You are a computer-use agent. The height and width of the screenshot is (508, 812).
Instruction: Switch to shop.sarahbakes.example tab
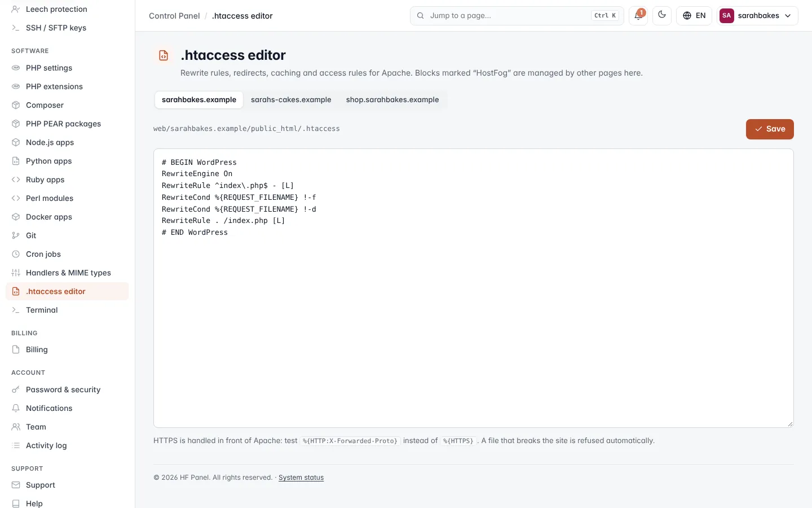coord(392,100)
